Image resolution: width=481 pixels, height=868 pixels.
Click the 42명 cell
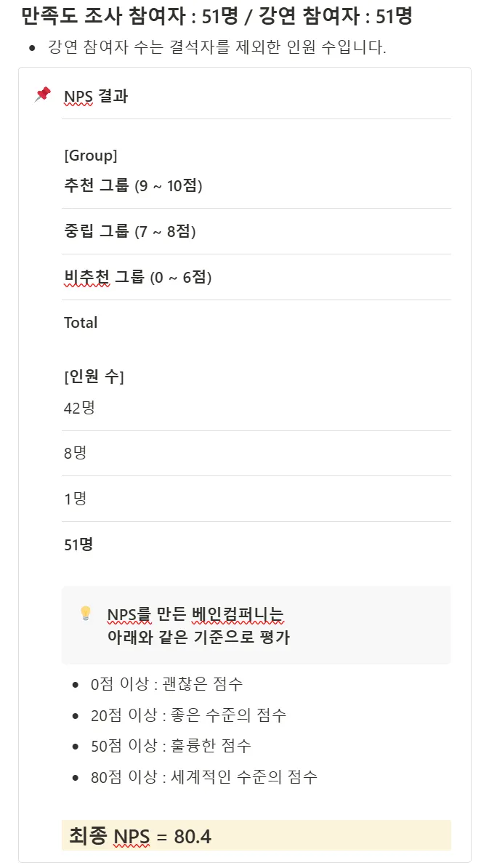pyautogui.click(x=79, y=408)
